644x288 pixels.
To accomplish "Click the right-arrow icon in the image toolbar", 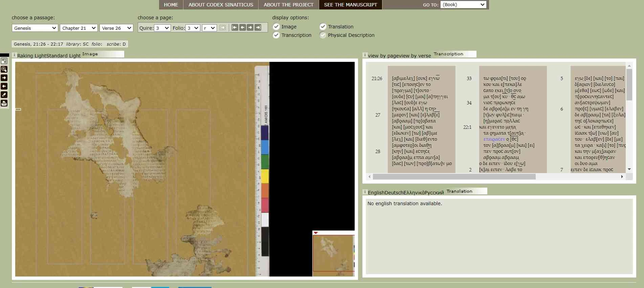I will 4,78.
